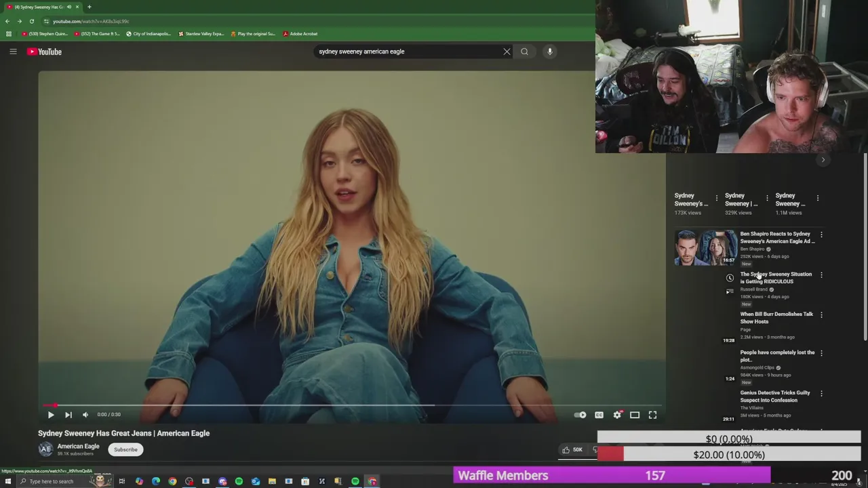Image resolution: width=868 pixels, height=488 pixels.
Task: Open Outlook from the taskbar
Action: click(256, 481)
